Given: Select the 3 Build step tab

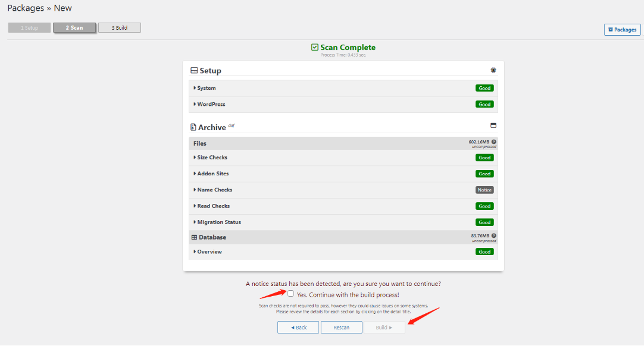Looking at the screenshot, I should pos(120,28).
